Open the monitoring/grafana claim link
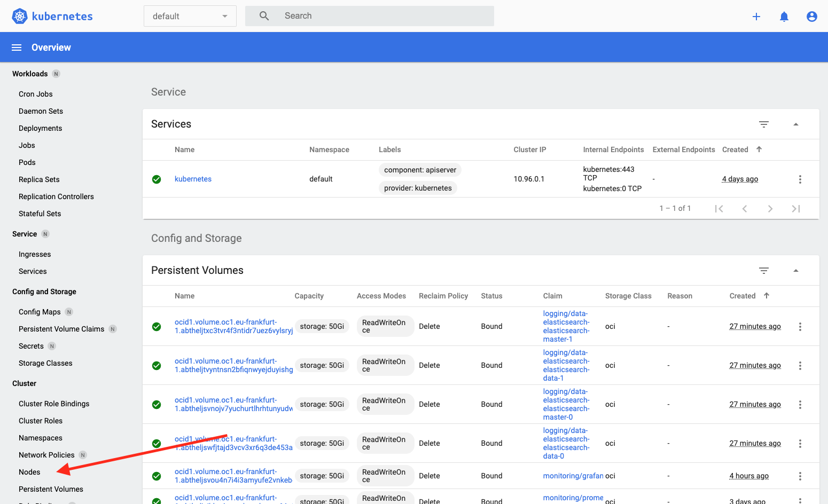The height and width of the screenshot is (504, 828). pos(573,476)
